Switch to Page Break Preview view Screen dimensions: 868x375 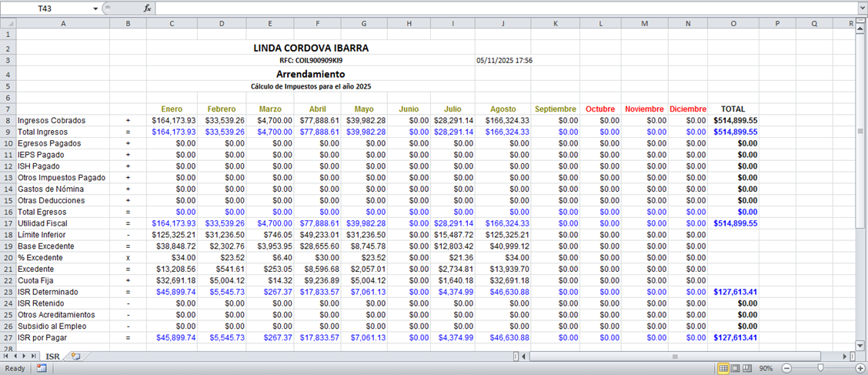click(748, 369)
